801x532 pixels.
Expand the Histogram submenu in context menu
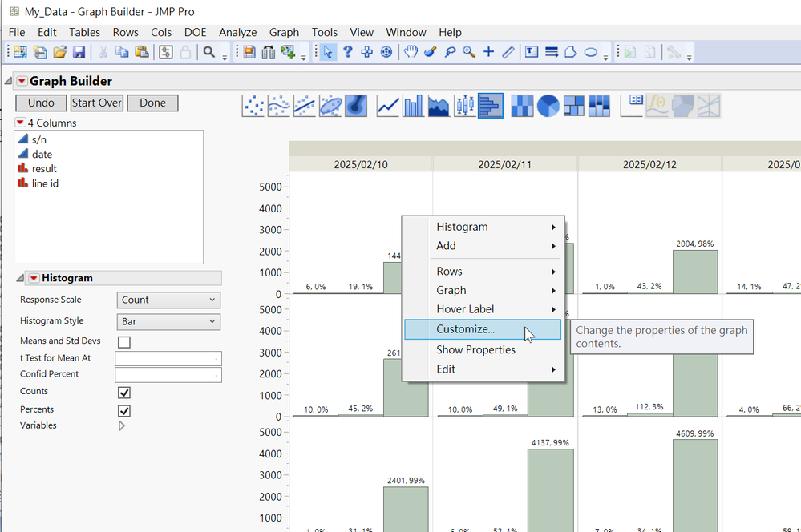coord(483,227)
